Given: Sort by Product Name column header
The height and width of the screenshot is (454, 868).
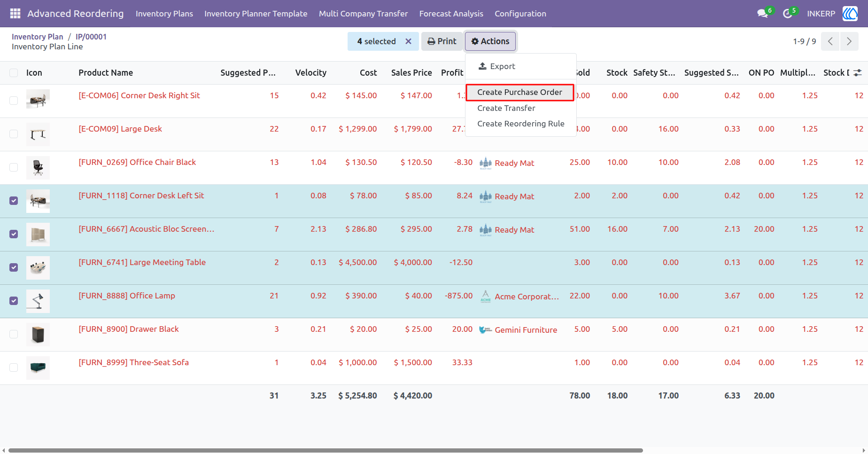Looking at the screenshot, I should (x=106, y=73).
